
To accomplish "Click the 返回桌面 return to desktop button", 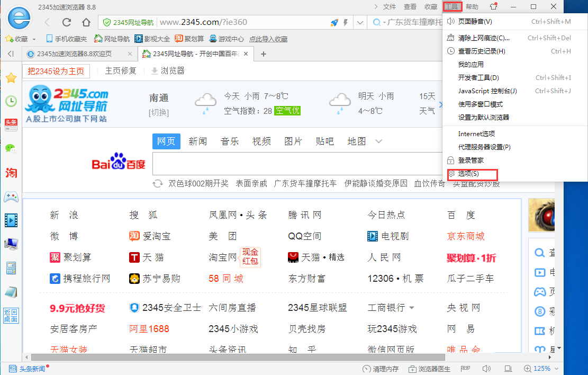I will 11,316.
